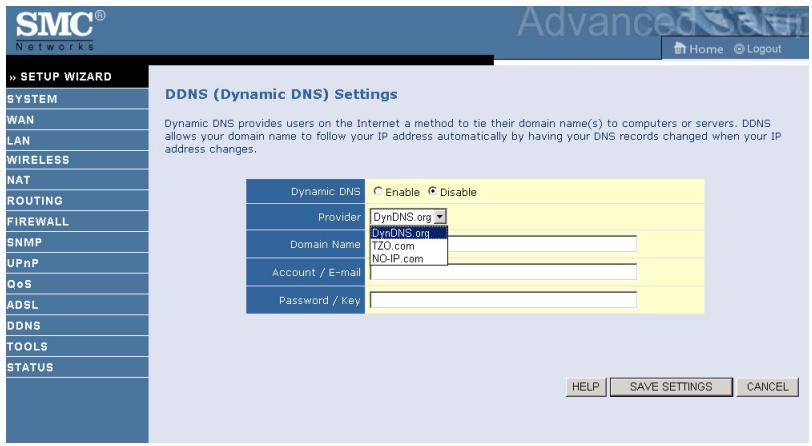Screen dimensions: 812x446
Task: Click the DDNS (Dynamic DNS) Settings heading
Action: point(281,94)
